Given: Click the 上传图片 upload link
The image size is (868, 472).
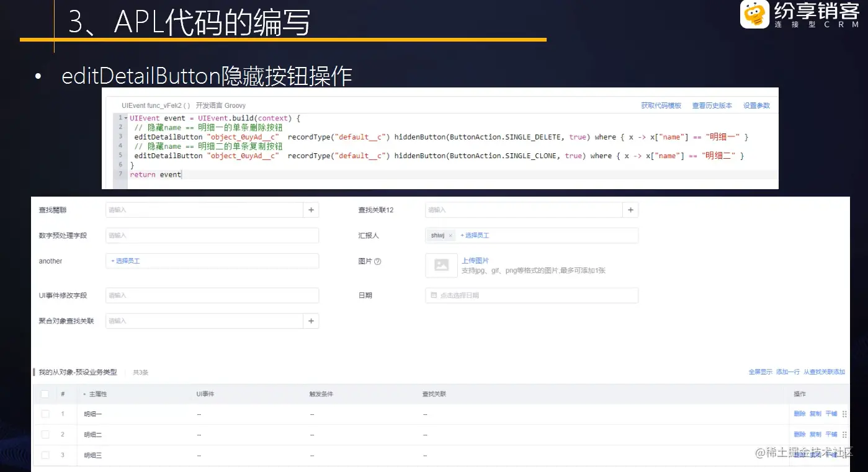Looking at the screenshot, I should coord(475,261).
